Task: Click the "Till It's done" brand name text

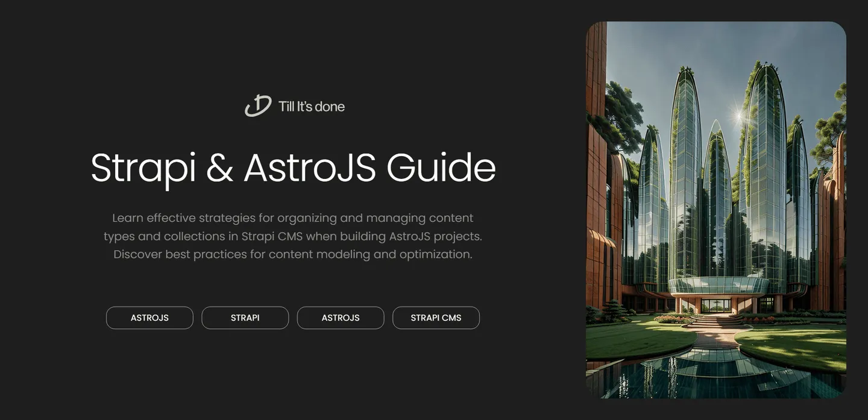Action: click(312, 107)
